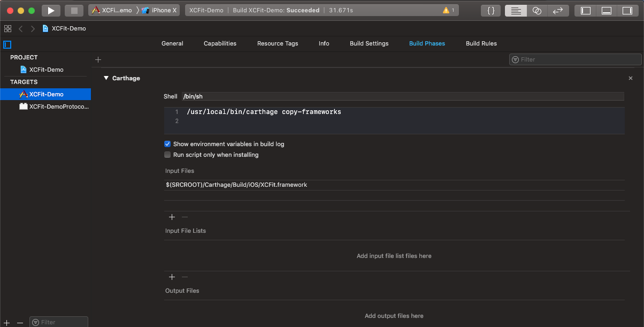Click the Shell path input field
The height and width of the screenshot is (327, 644).
point(401,96)
